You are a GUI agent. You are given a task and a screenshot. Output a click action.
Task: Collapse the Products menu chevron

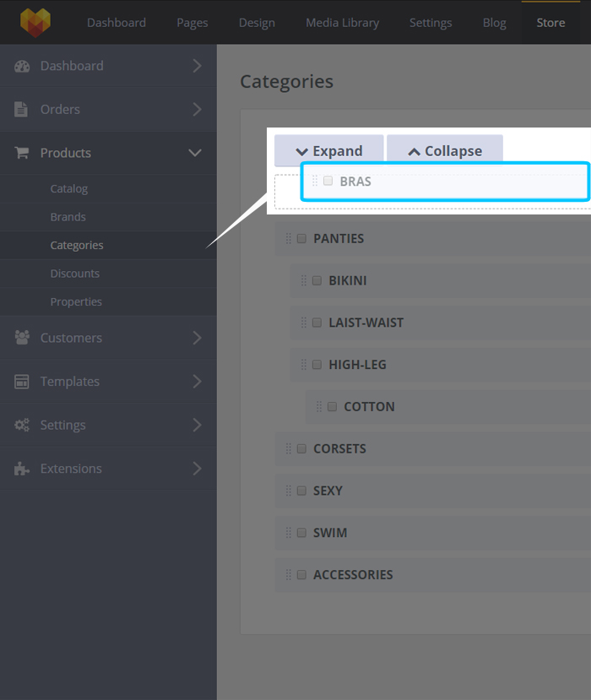195,153
